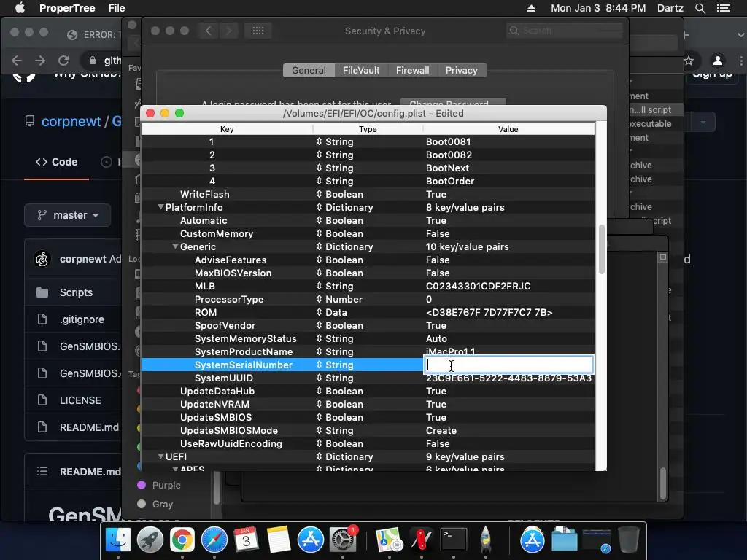Screen dimensions: 747x560
Task: Select the Purple tag in Finder sidebar
Action: [166, 485]
